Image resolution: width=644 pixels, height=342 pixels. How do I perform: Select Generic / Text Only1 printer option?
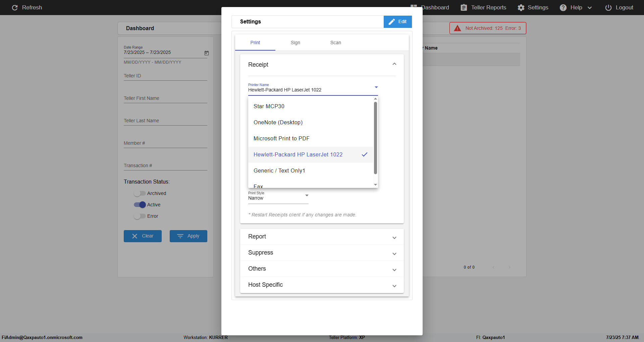311,170
